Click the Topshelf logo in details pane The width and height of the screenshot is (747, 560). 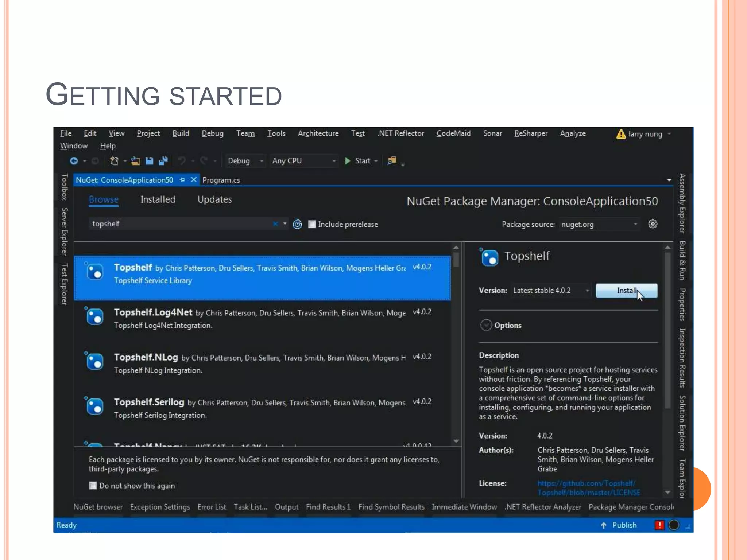489,257
